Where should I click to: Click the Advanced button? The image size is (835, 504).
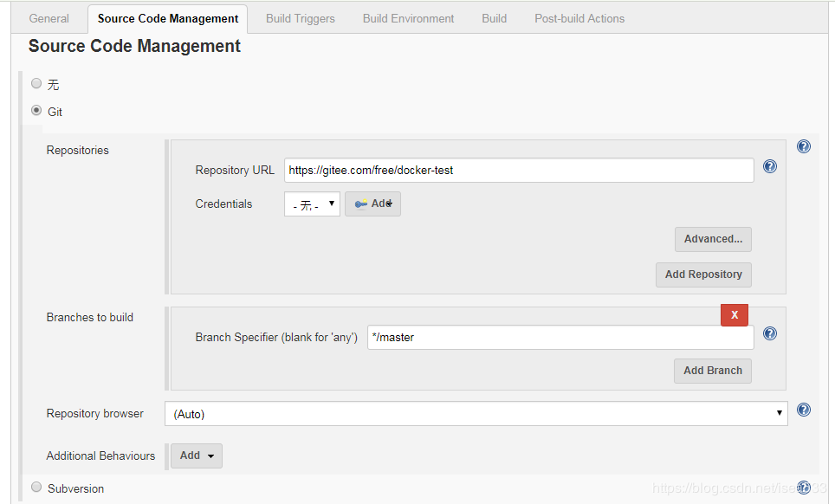[x=713, y=239]
